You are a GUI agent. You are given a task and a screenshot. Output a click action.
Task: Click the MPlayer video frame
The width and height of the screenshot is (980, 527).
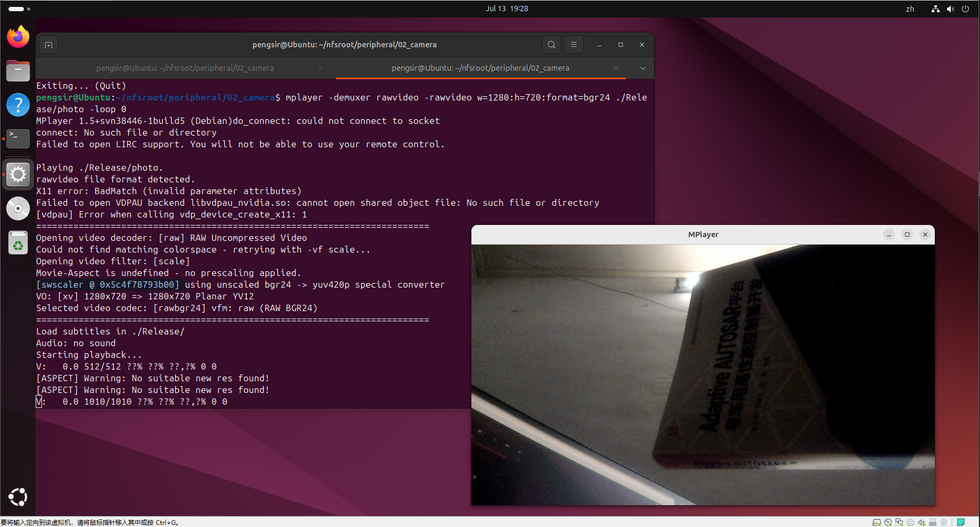point(703,375)
